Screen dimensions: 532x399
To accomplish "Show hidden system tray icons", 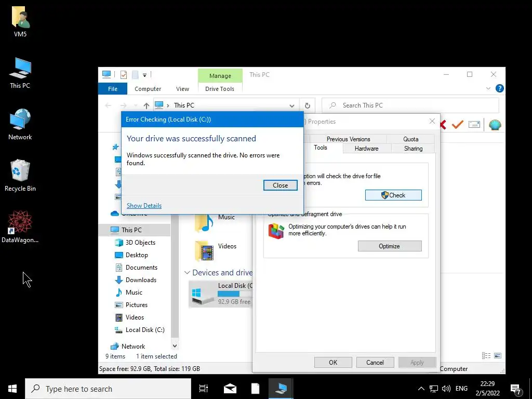I will [x=421, y=389].
